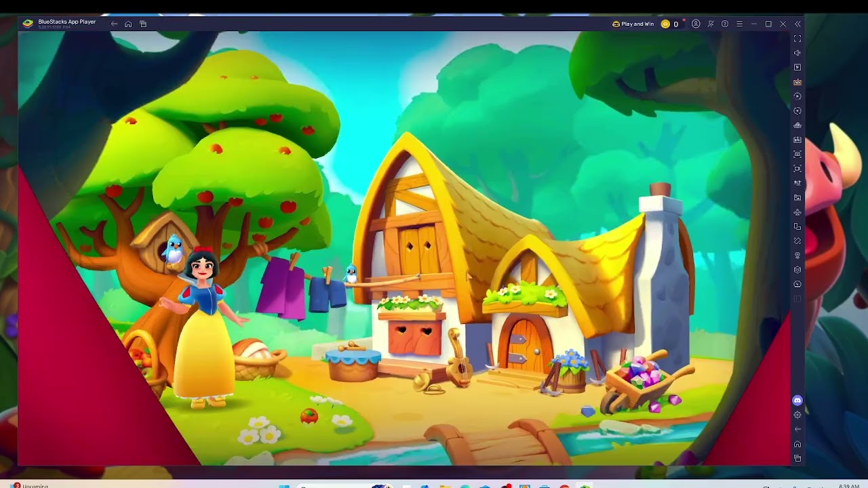
Task: Collapse the side toolbar with double chevron
Action: pyautogui.click(x=797, y=24)
